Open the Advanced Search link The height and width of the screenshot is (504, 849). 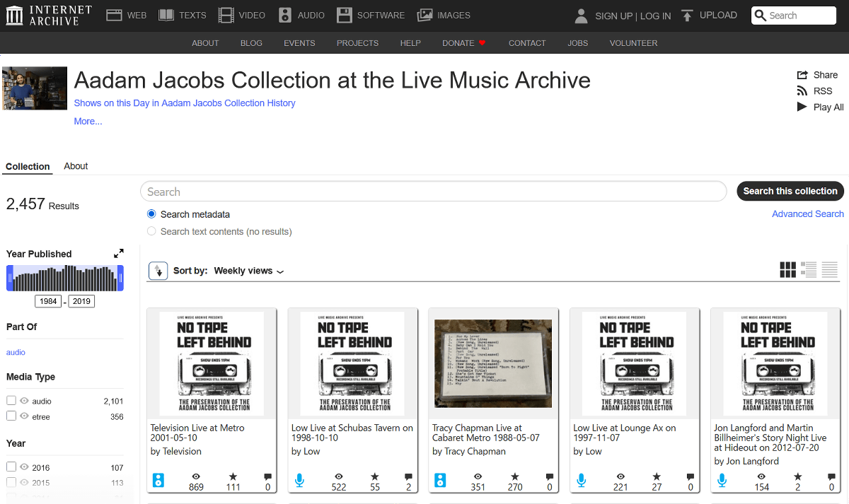(x=807, y=214)
